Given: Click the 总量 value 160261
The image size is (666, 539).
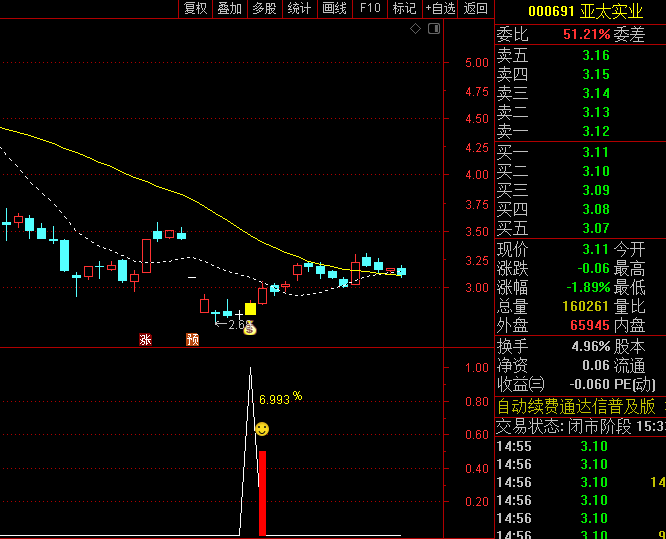Looking at the screenshot, I should click(x=586, y=306).
